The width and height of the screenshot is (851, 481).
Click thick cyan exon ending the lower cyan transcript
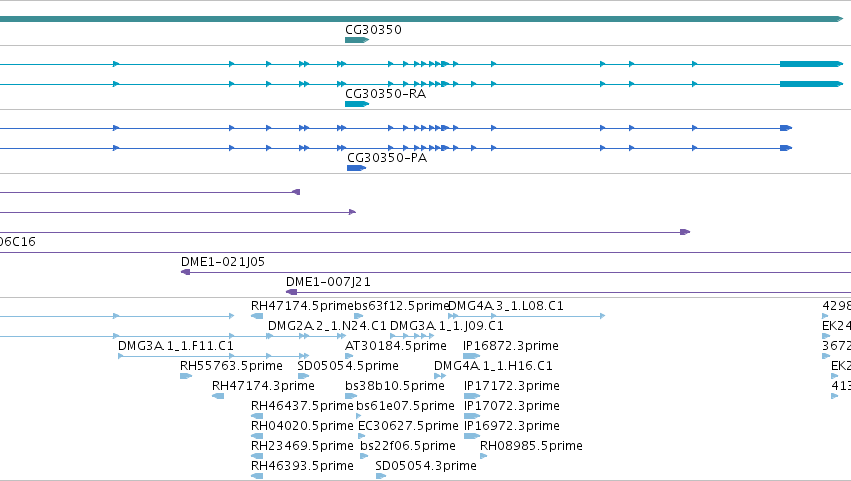tap(811, 84)
